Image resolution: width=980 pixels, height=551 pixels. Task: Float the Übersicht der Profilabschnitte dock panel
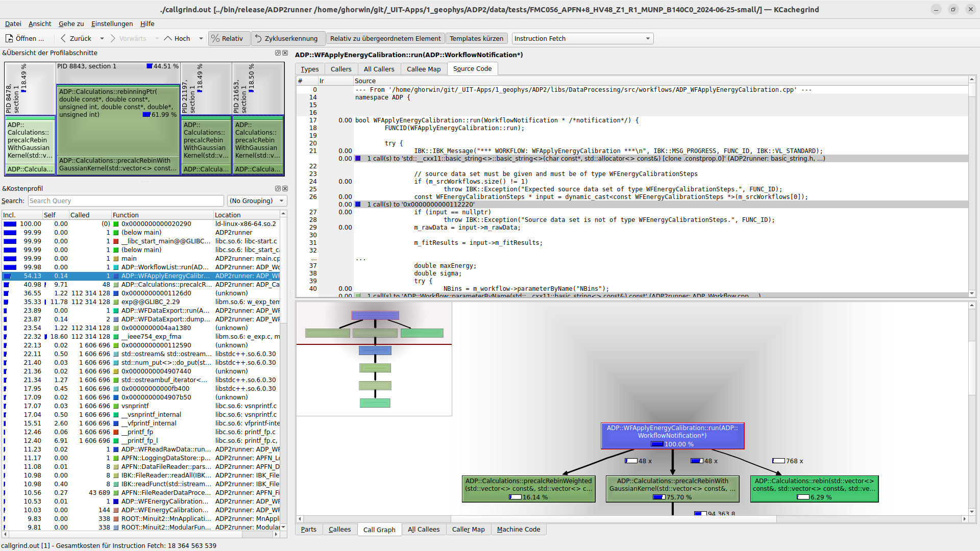(278, 53)
